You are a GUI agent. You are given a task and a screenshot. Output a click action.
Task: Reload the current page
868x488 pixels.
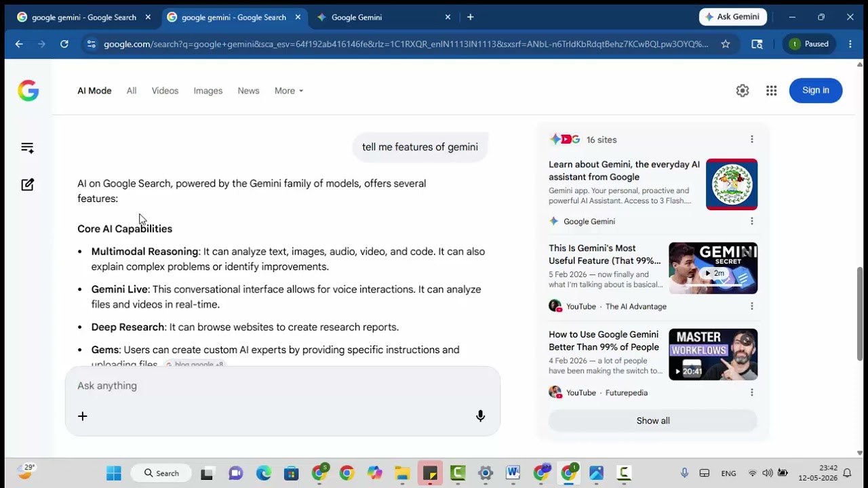point(64,44)
